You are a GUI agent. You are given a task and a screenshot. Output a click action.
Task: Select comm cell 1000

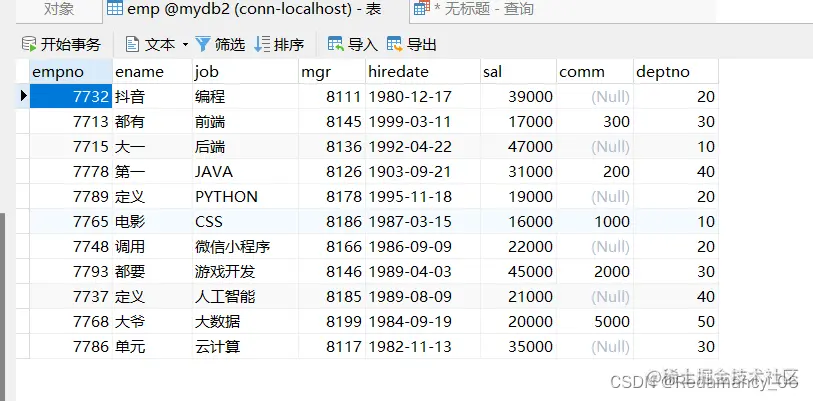(x=595, y=222)
